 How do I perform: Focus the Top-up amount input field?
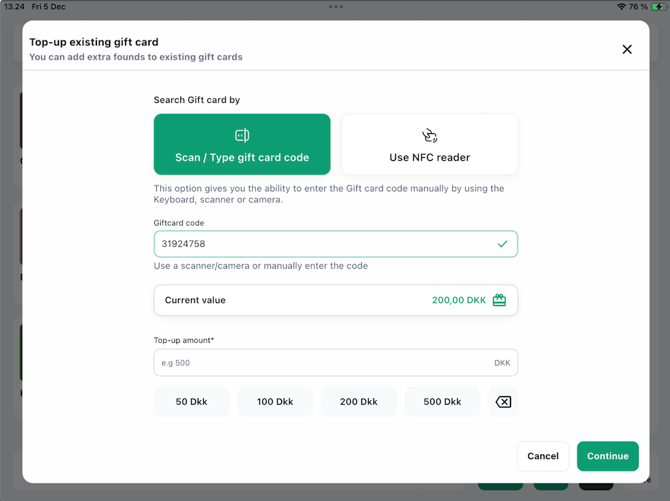320,363
